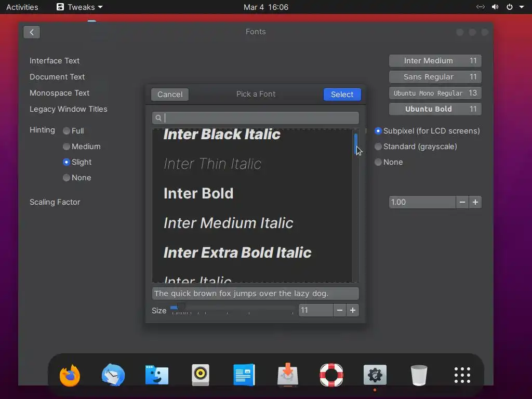The image size is (532, 399).
Task: Open the software installer dock icon
Action: (x=288, y=375)
